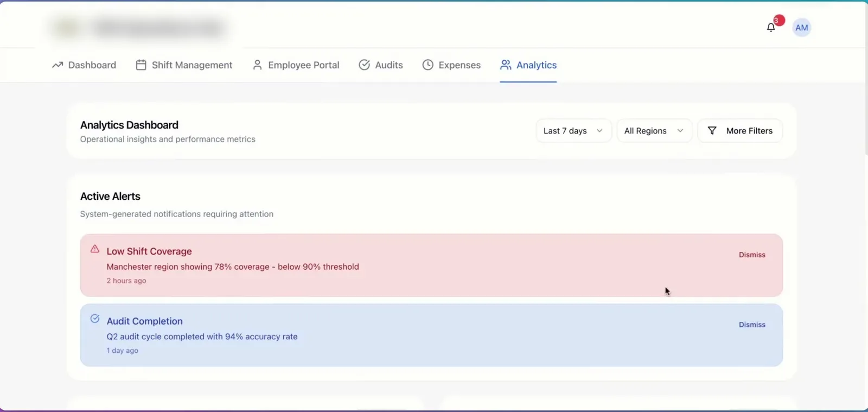Click the red notification count badge
The image size is (868, 412).
coord(778,21)
